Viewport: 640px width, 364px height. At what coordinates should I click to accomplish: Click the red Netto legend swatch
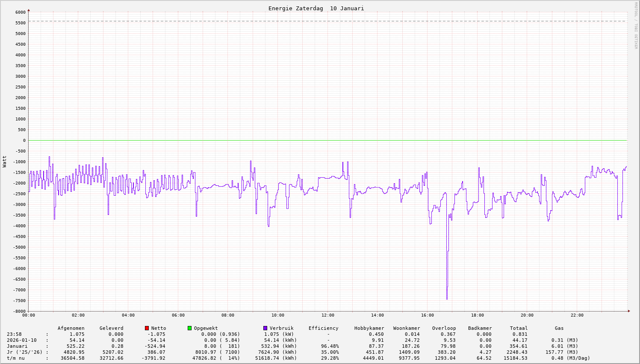[147, 328]
